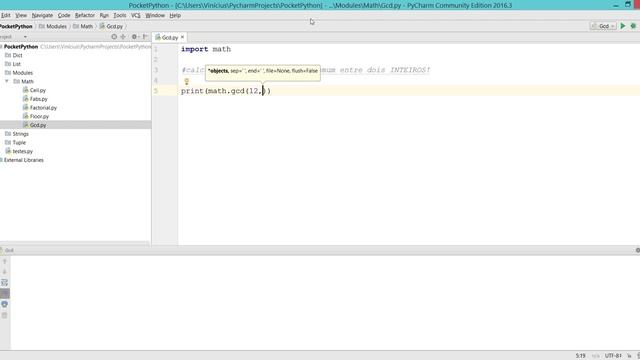Click the down arrow in Run panel

(4, 272)
